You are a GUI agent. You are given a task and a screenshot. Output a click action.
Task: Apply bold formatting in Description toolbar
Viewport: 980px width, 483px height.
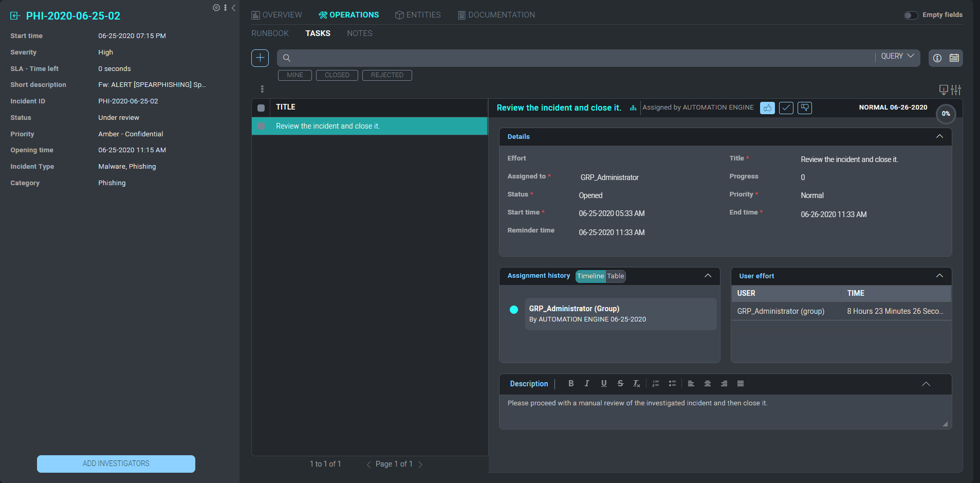click(x=571, y=384)
